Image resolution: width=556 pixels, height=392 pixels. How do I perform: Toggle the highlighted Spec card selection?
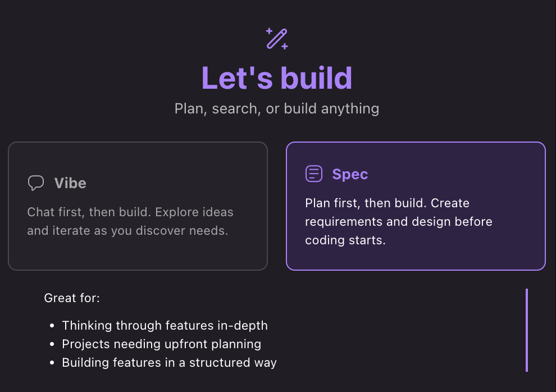click(416, 206)
